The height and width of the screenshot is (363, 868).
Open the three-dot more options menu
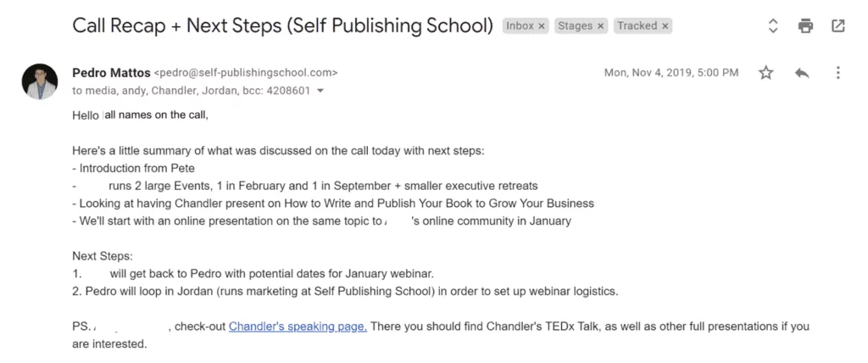[x=838, y=73]
